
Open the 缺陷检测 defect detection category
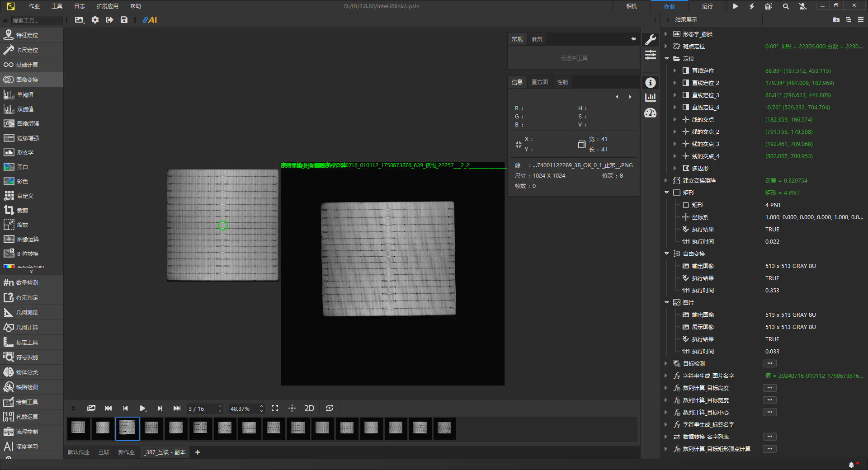pos(27,387)
